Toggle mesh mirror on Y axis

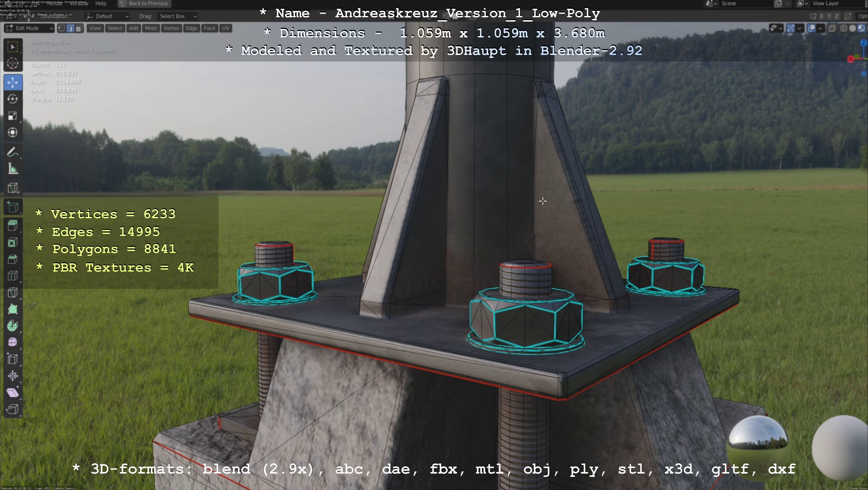(829, 16)
